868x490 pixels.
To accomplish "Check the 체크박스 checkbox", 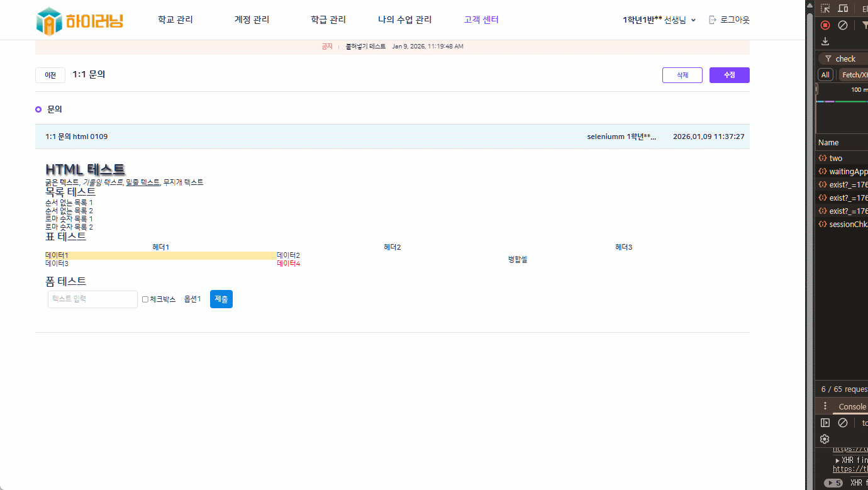I will tap(145, 299).
